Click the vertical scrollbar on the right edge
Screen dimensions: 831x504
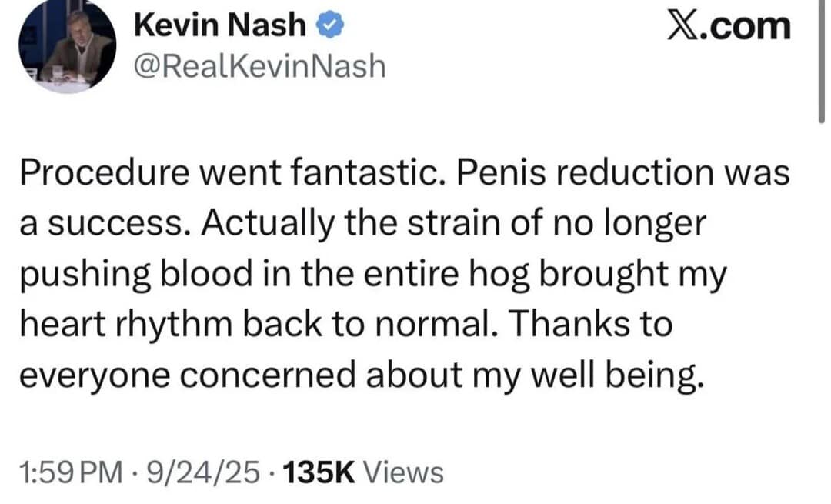[820, 62]
